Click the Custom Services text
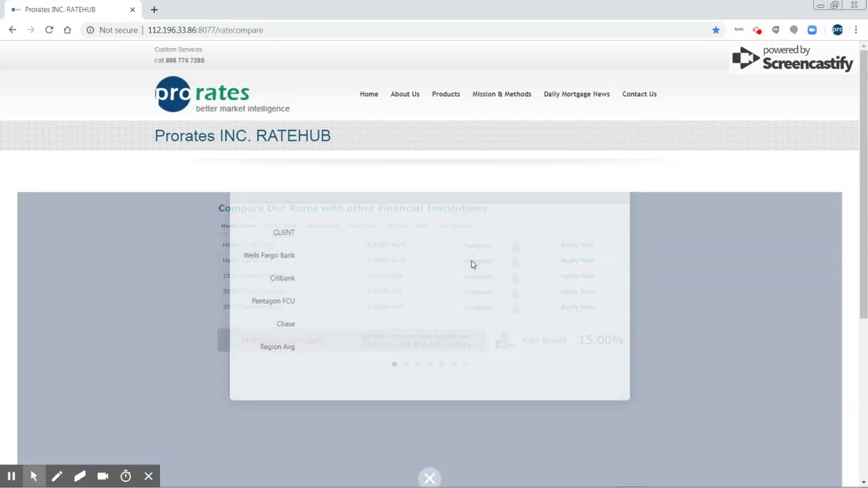The image size is (868, 488). click(x=178, y=49)
